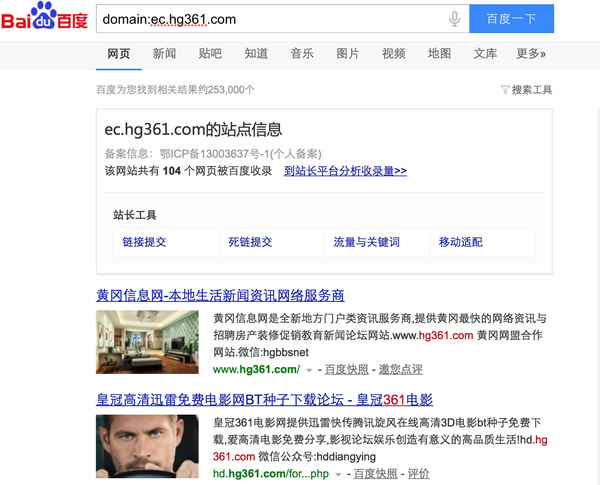Screen dimensions: 600x485
Task: Open the 皇冠高清迅雷免费电影网 result title
Action: point(264,400)
